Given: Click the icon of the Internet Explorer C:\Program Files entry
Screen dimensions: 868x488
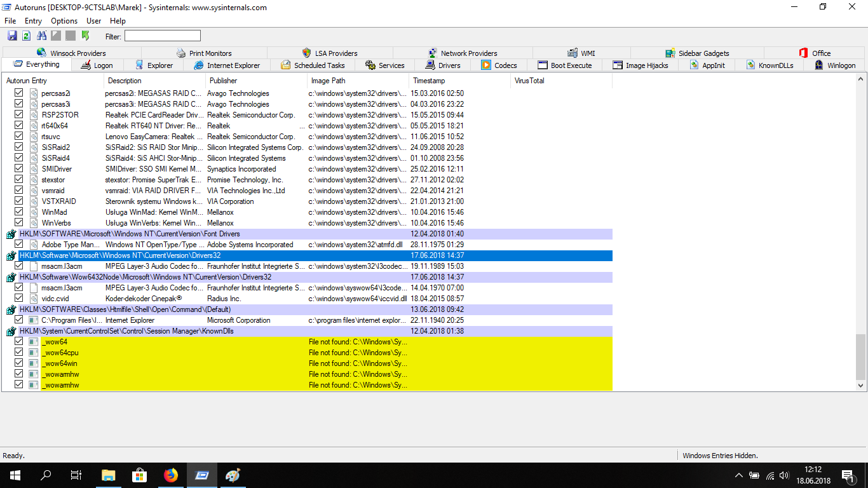Looking at the screenshot, I should [34, 320].
